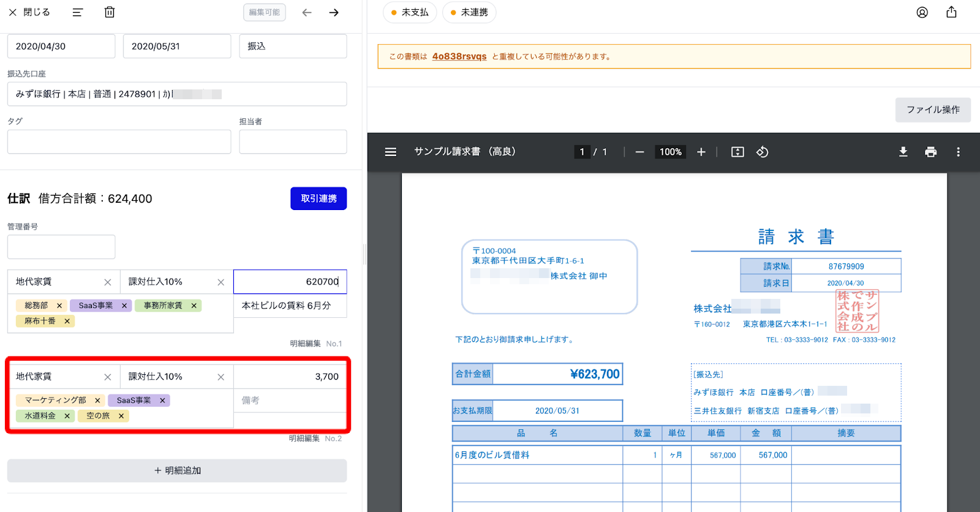
Task: Click invoice number 87679909
Action: [x=846, y=266]
